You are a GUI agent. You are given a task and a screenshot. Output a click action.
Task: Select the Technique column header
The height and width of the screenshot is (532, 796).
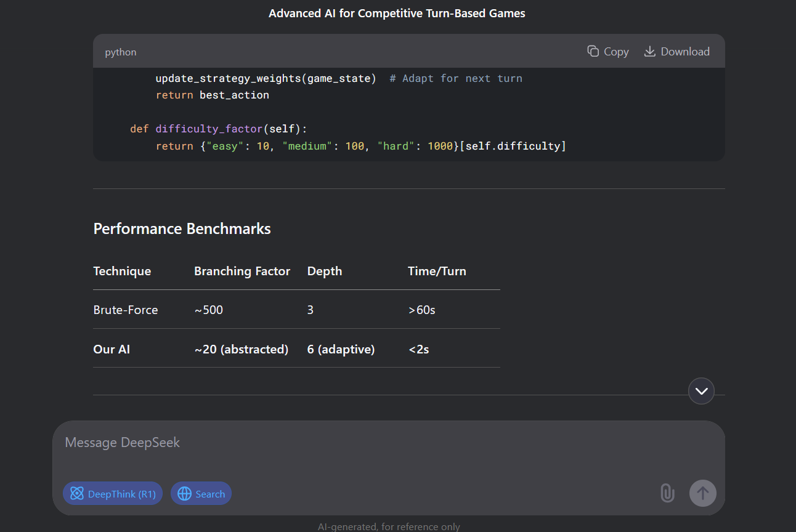coord(122,272)
